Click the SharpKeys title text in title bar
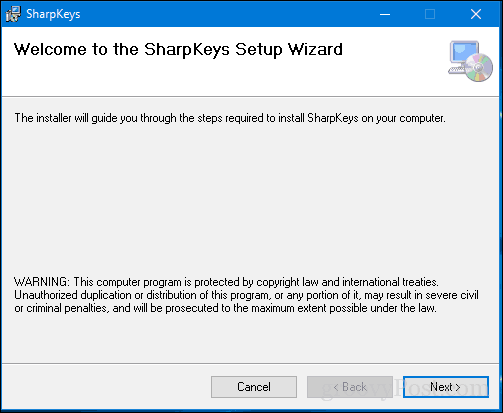 point(53,14)
